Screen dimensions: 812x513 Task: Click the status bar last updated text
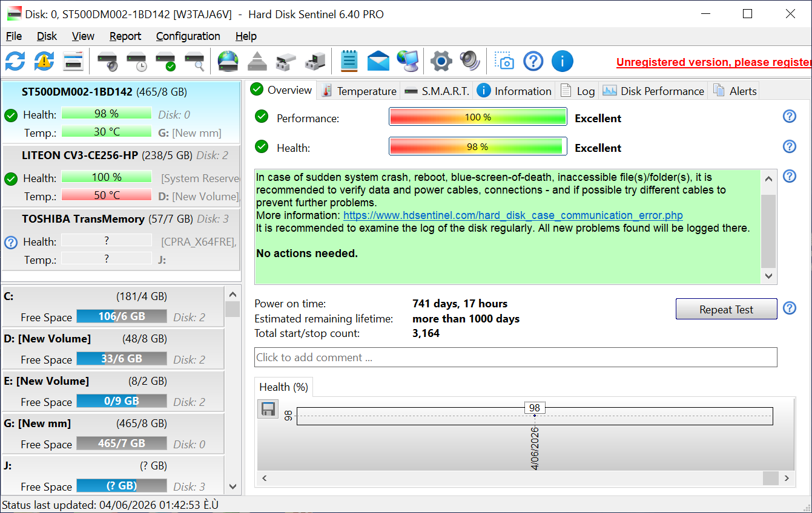[x=110, y=505]
